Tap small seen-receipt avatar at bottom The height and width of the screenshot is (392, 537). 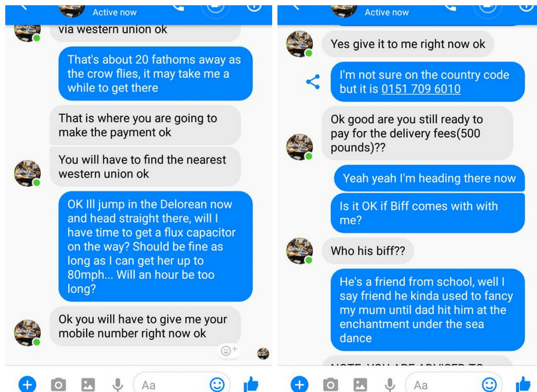click(263, 353)
